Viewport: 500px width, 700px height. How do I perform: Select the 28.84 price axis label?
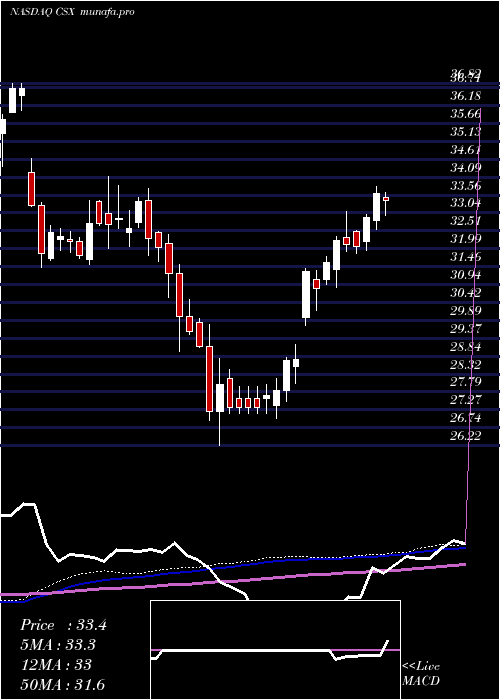(x=465, y=346)
